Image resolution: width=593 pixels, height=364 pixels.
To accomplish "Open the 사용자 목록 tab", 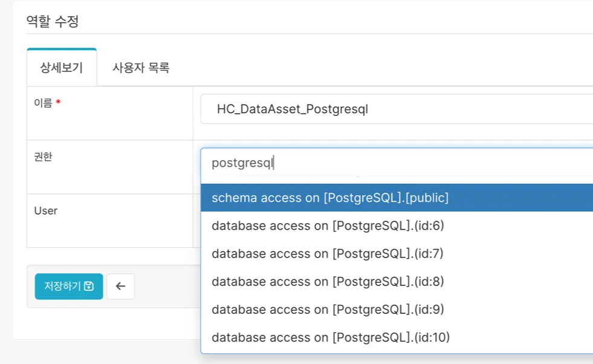I will tap(141, 68).
